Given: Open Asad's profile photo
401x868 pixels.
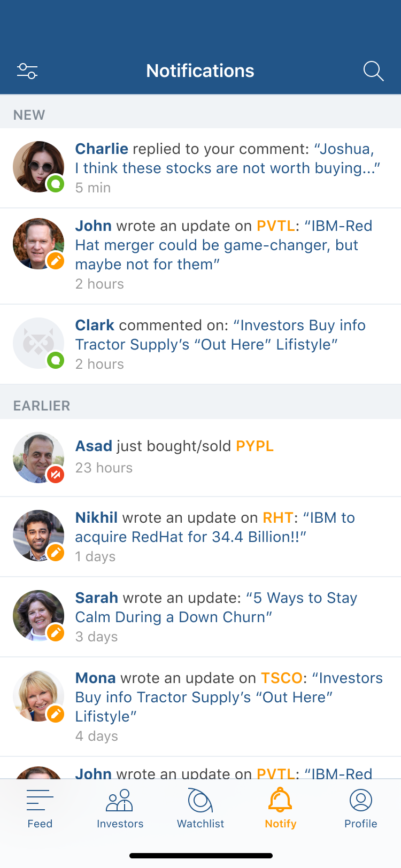Looking at the screenshot, I should pos(38,458).
